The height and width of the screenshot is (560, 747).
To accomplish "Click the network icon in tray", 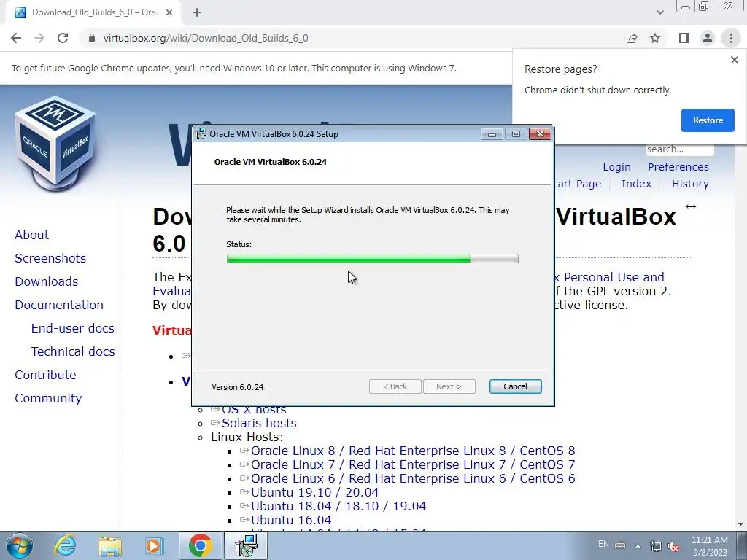I will point(656,545).
